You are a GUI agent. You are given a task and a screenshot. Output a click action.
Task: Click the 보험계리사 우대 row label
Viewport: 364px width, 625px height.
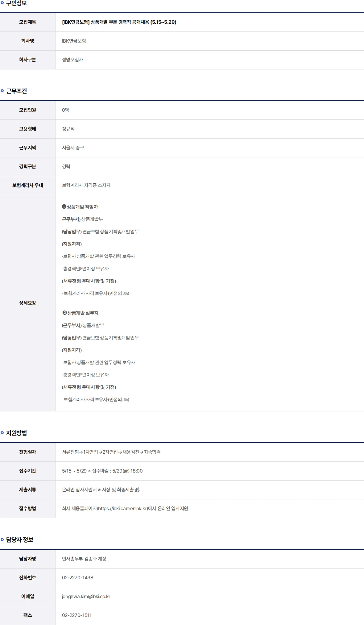27,185
